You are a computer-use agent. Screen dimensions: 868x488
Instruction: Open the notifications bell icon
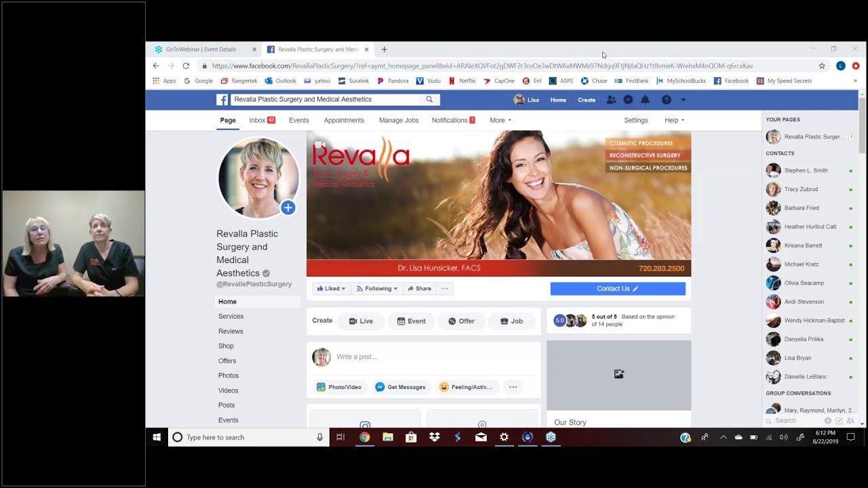coord(645,100)
